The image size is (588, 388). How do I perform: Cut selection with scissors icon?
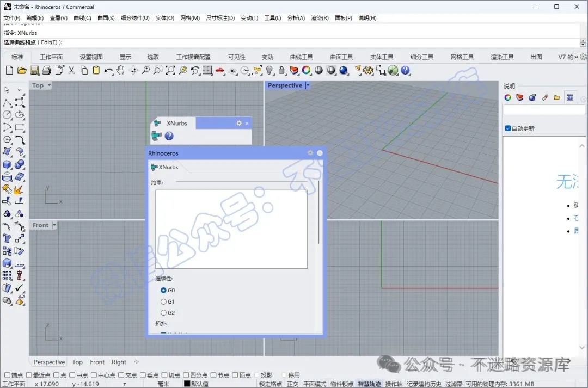[x=71, y=70]
